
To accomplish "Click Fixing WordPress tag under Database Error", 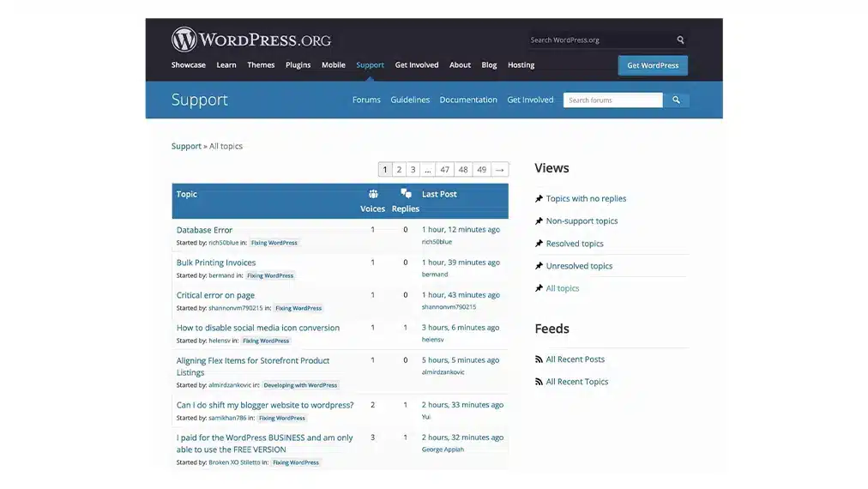I will coord(274,243).
